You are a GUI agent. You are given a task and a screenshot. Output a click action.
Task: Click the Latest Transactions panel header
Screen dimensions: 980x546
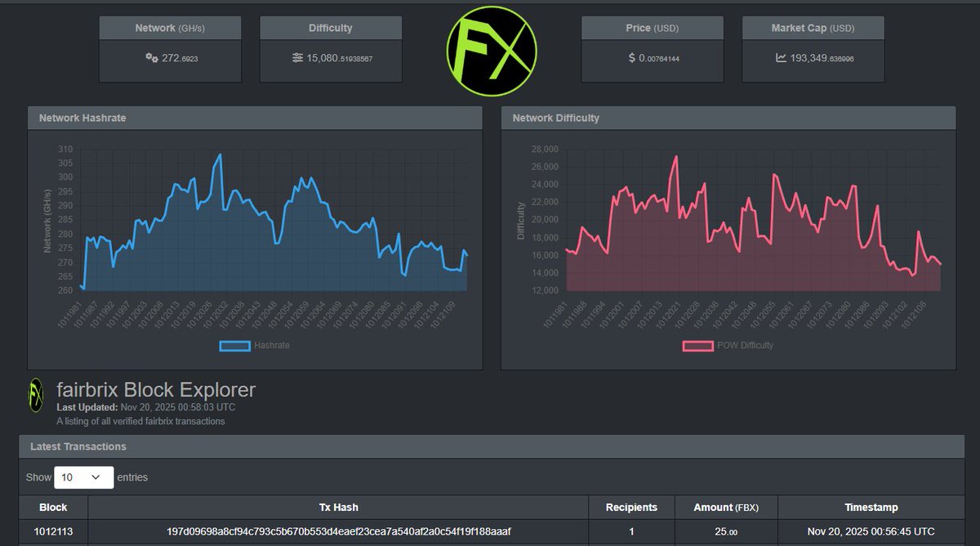[x=490, y=446]
